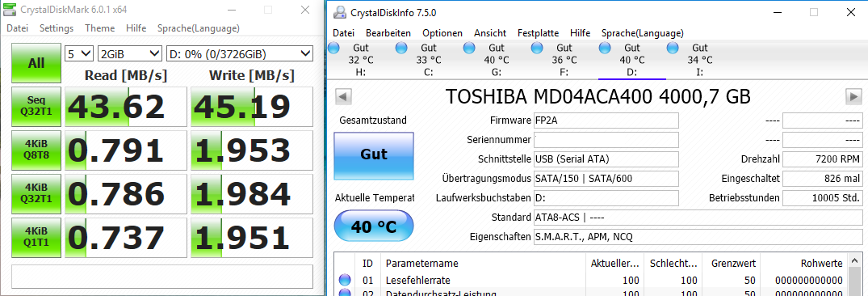Select drive I: status orb
Screen dimensions: 868x296
tap(673, 48)
